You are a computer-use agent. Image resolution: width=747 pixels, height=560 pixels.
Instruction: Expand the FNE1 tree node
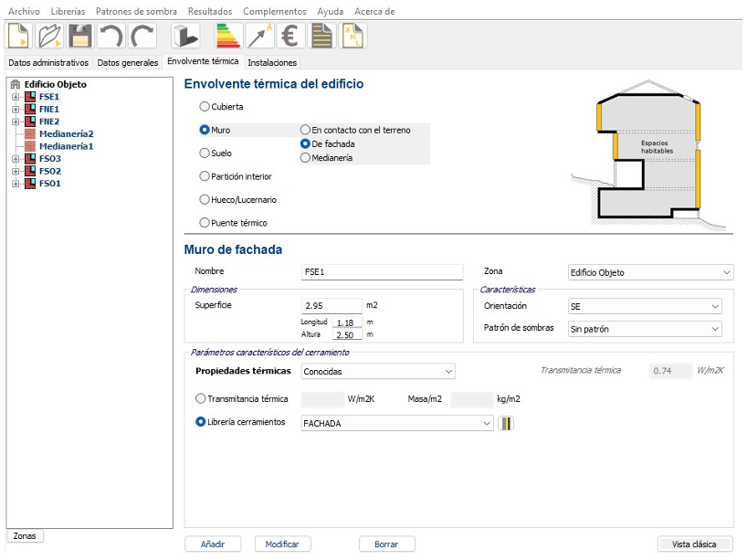(16, 109)
